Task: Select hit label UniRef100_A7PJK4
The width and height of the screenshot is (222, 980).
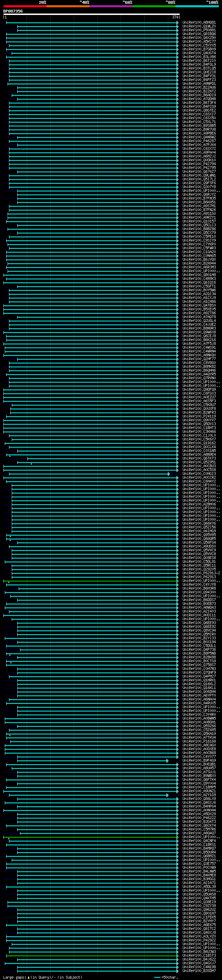Action: tap(199, 145)
